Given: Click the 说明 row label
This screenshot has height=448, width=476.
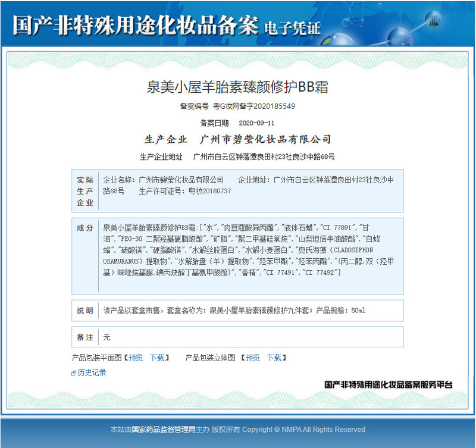Looking at the screenshot, I should pos(85,311).
